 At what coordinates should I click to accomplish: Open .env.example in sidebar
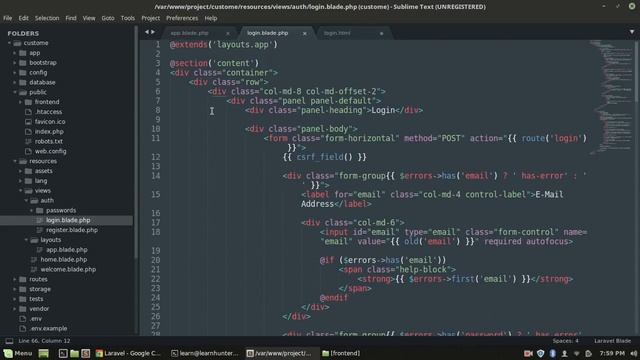[x=48, y=328]
